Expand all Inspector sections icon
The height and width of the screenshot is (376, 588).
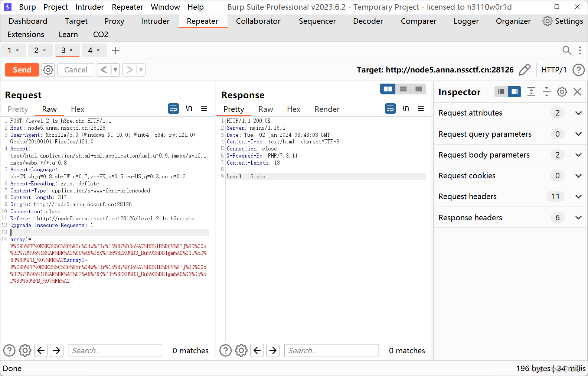tap(531, 92)
